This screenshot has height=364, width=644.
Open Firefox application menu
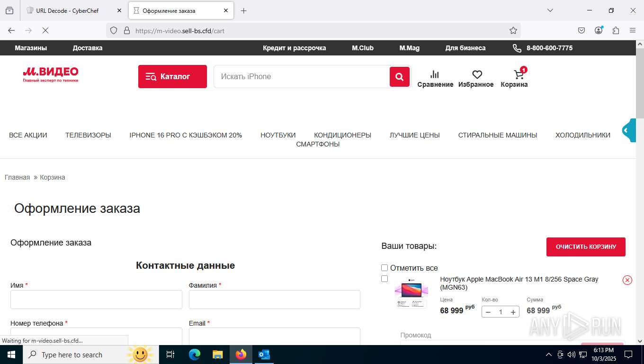633,30
